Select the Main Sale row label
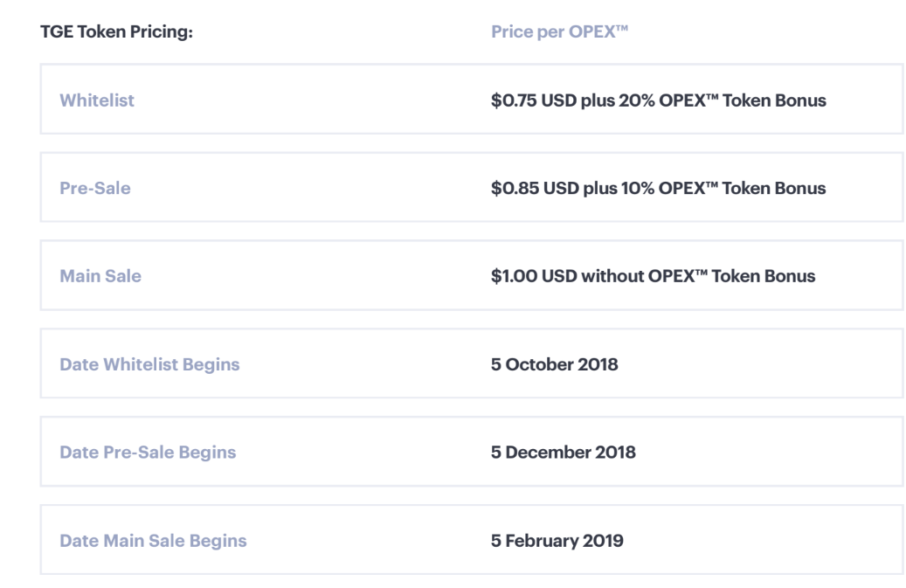 coord(100,276)
